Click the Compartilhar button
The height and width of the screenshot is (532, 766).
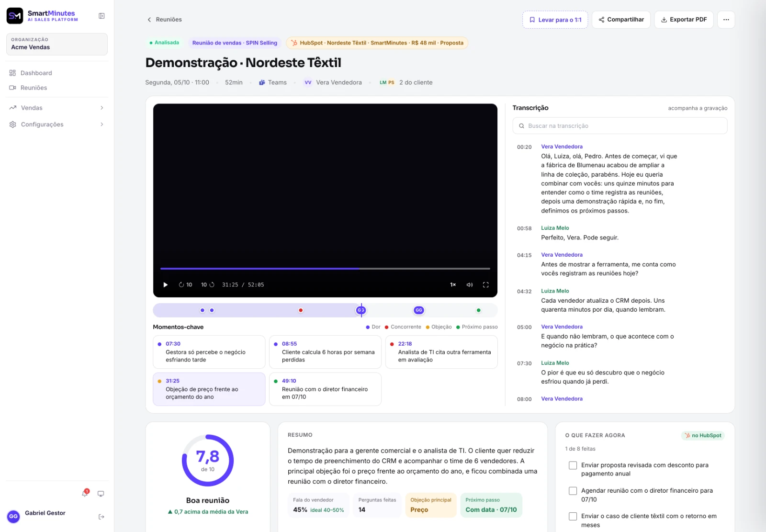coord(621,20)
